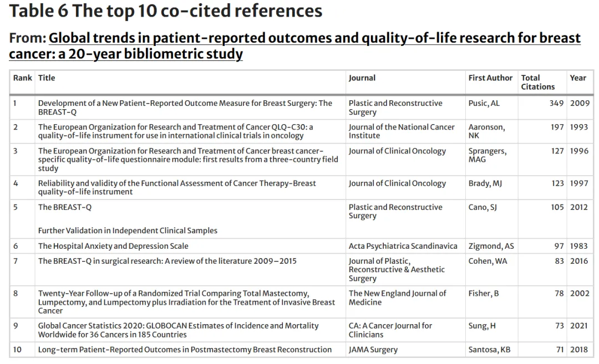
Task: Click the 'Total Citations' column header
Action: [x=538, y=83]
